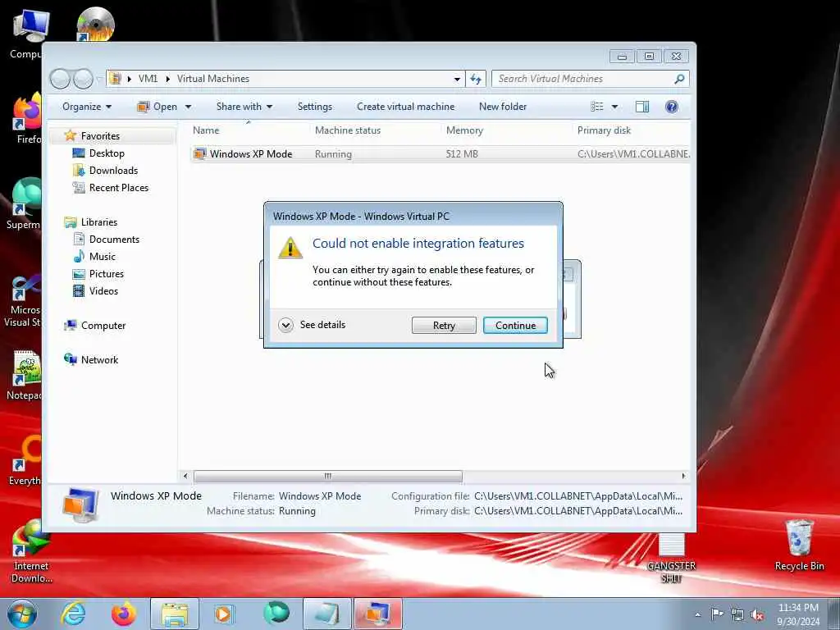840x630 pixels.
Task: Click the taskbar clock
Action: click(798, 614)
